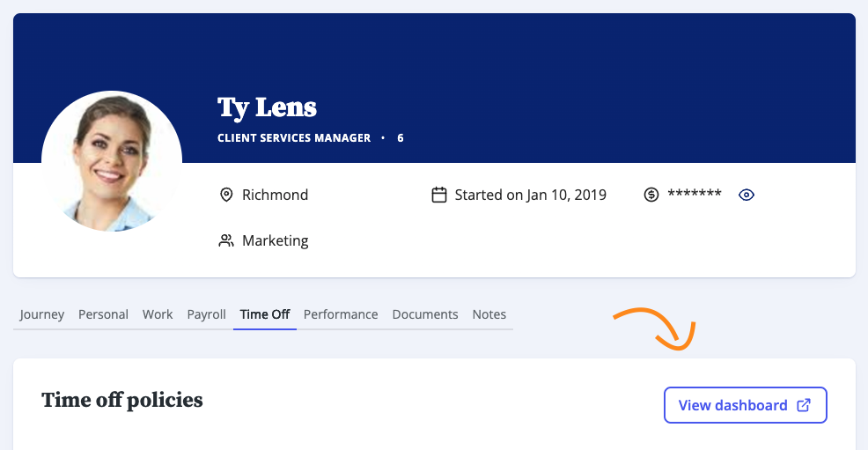Switch to the Personal tab
Viewport: 868px width, 450px height.
point(103,314)
